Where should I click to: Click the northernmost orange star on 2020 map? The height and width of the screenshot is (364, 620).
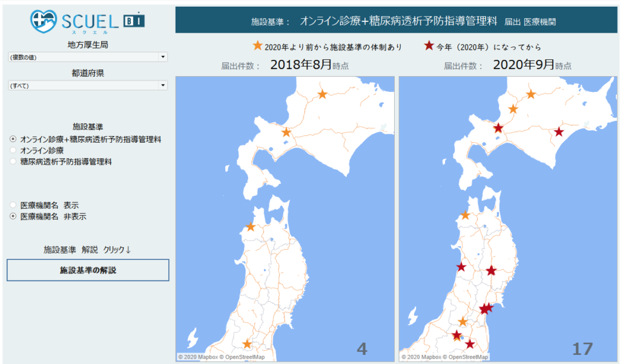(531, 94)
